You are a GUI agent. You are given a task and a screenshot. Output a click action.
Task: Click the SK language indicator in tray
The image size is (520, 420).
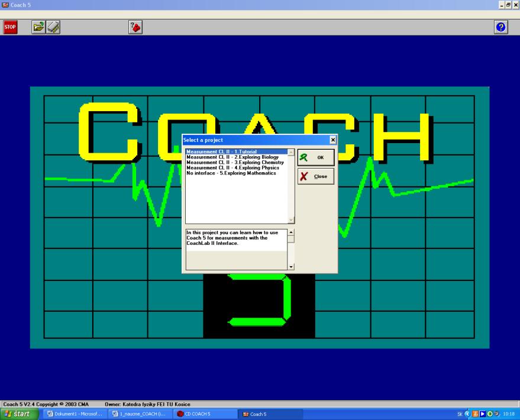coord(460,414)
